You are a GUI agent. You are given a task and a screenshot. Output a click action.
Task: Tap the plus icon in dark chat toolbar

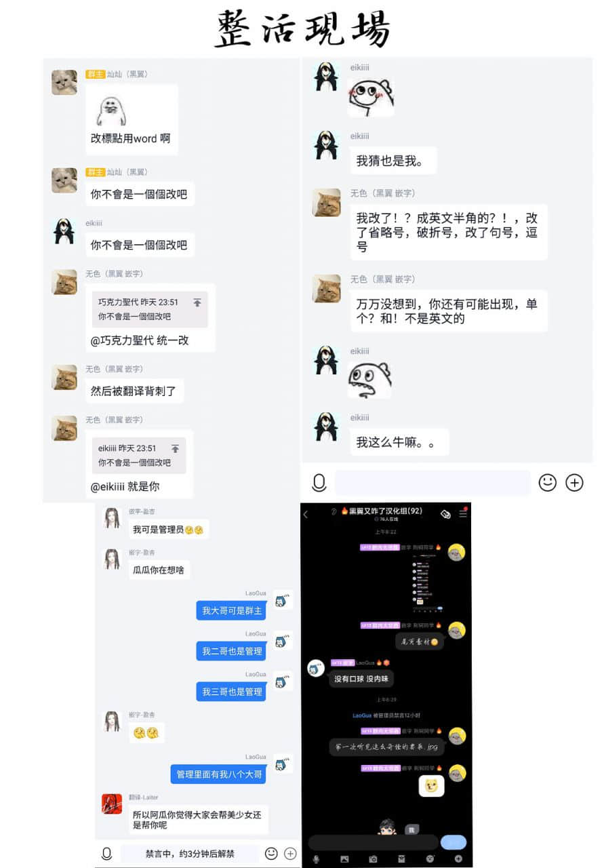pyautogui.click(x=458, y=859)
